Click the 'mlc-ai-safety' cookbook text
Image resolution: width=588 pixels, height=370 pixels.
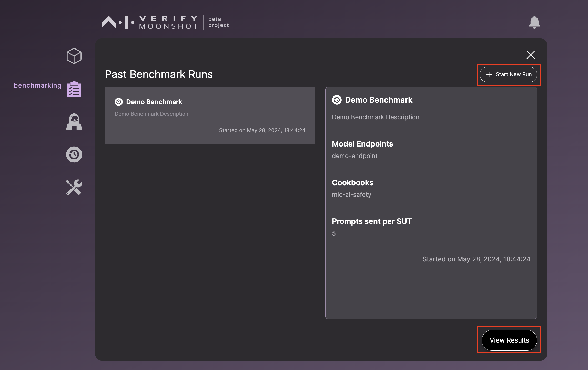351,195
